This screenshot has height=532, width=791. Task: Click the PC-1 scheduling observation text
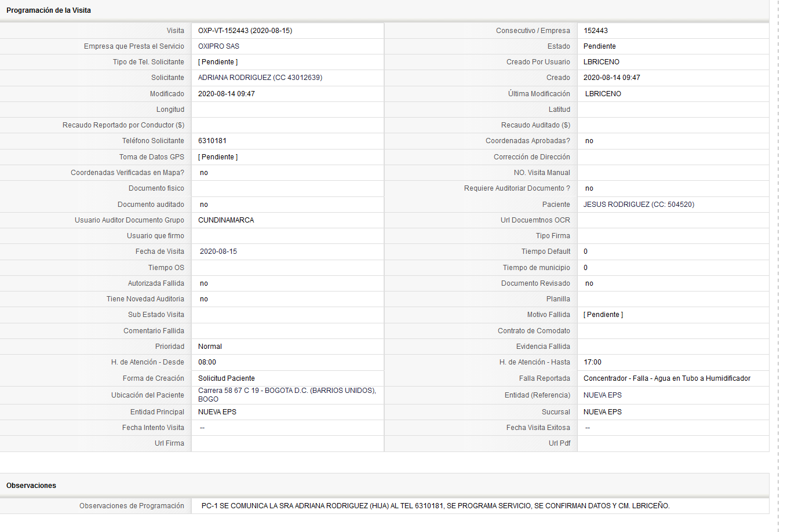click(x=436, y=506)
